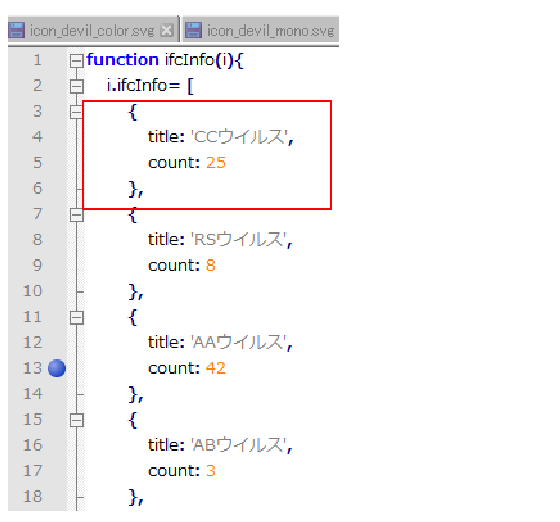
Task: Place the cursor on the 'RSウイルス' title string
Action: 239,240
